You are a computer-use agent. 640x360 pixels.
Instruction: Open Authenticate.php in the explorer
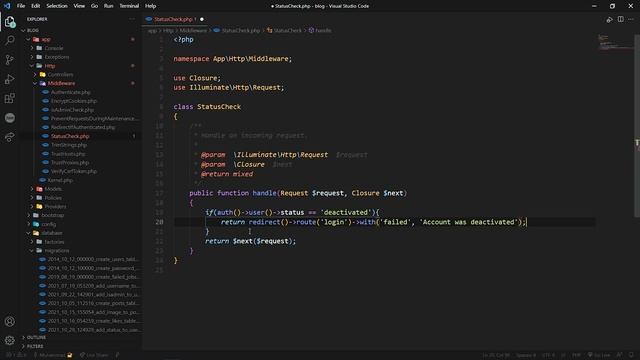pos(70,92)
